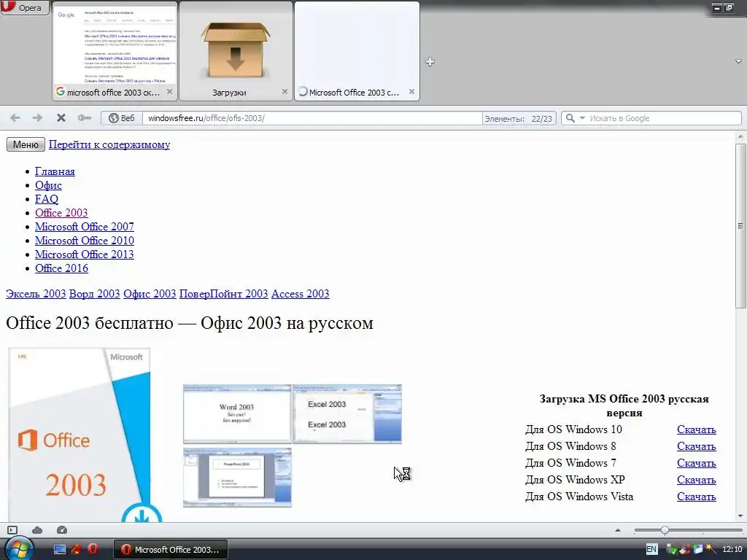
Task: Switch to the Microsoft Office 2003 tab
Action: (357, 51)
